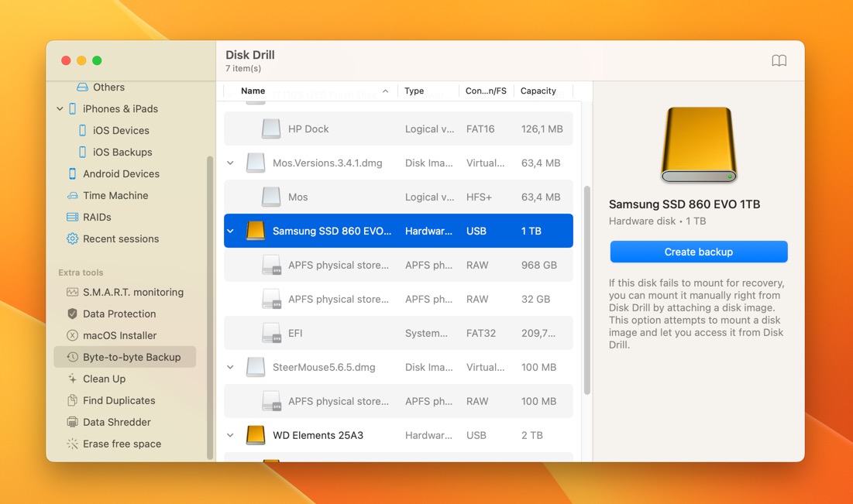Click the Android Devices icon
Image resolution: width=853 pixels, height=504 pixels.
click(x=72, y=174)
